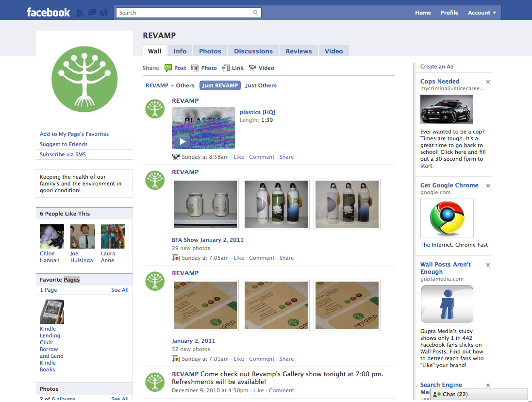Image resolution: width=532 pixels, height=402 pixels.
Task: Click the Google Chrome logo ad image
Action: click(x=447, y=218)
